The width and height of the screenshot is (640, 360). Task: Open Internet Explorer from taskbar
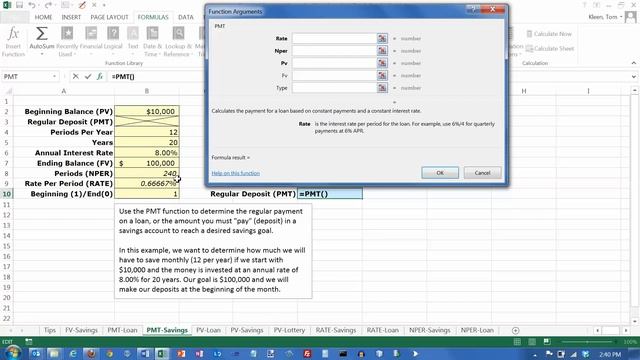[x=73, y=353]
